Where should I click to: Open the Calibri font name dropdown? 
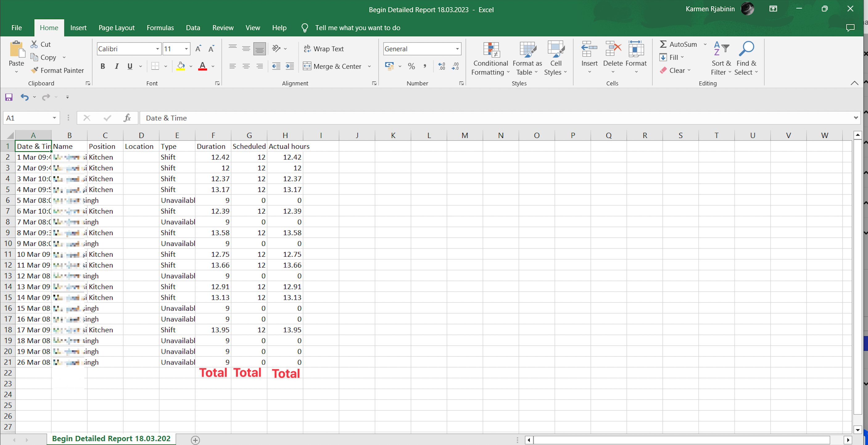point(157,49)
